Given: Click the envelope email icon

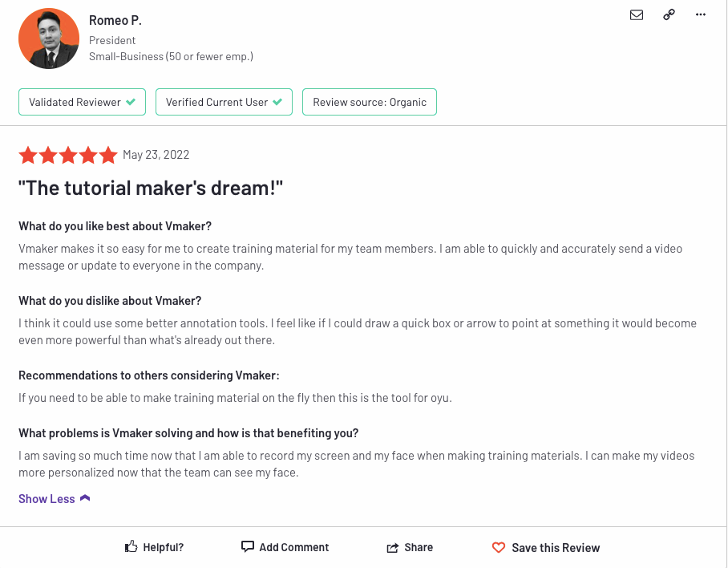Looking at the screenshot, I should tap(637, 14).
